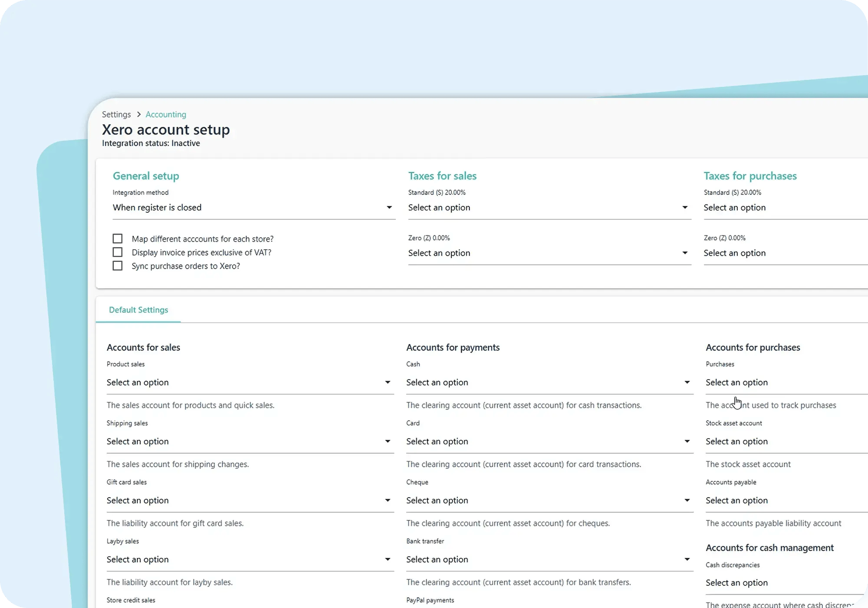Open the Integration method dropdown

point(389,207)
